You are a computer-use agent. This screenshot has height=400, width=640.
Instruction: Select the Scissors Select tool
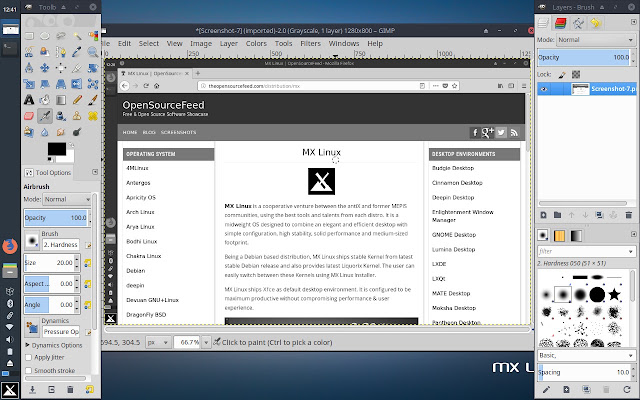(29, 52)
